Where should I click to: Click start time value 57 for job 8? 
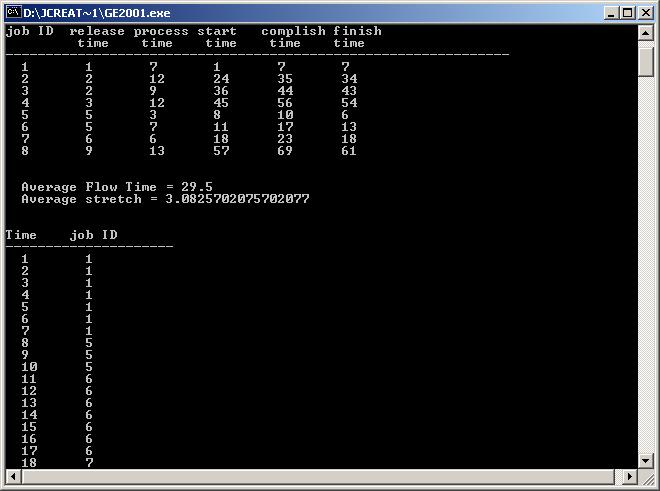point(221,151)
